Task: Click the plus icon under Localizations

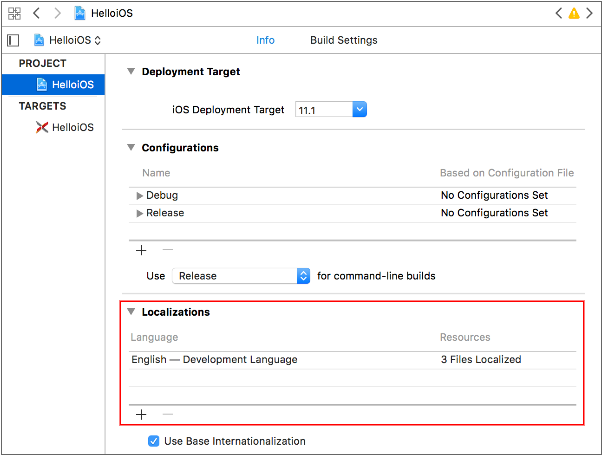Action: 141,414
